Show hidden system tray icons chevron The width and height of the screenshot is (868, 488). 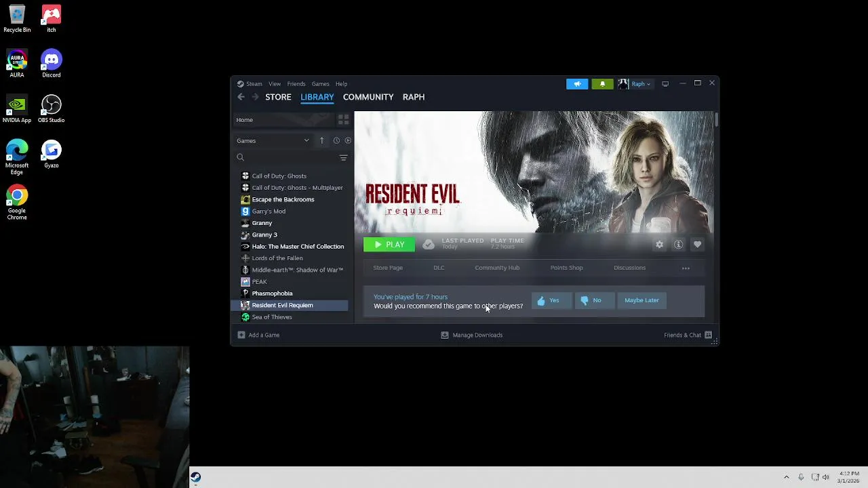pos(786,477)
